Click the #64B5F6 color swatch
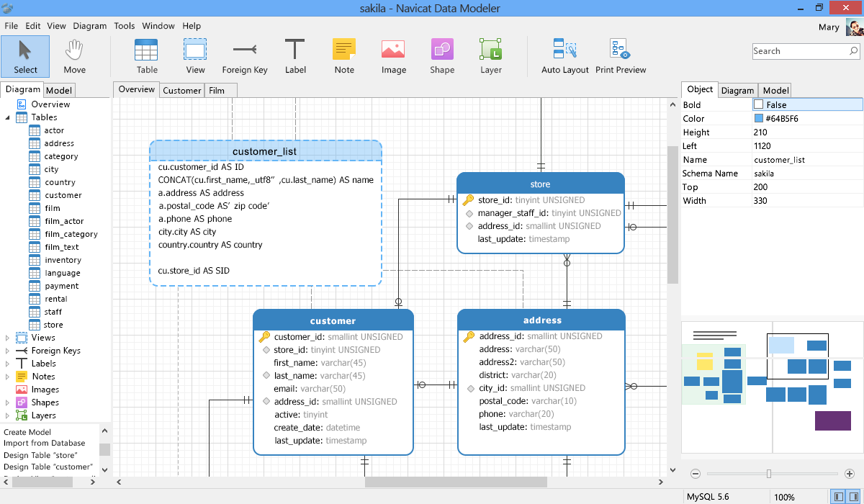The width and height of the screenshot is (864, 504). click(758, 119)
